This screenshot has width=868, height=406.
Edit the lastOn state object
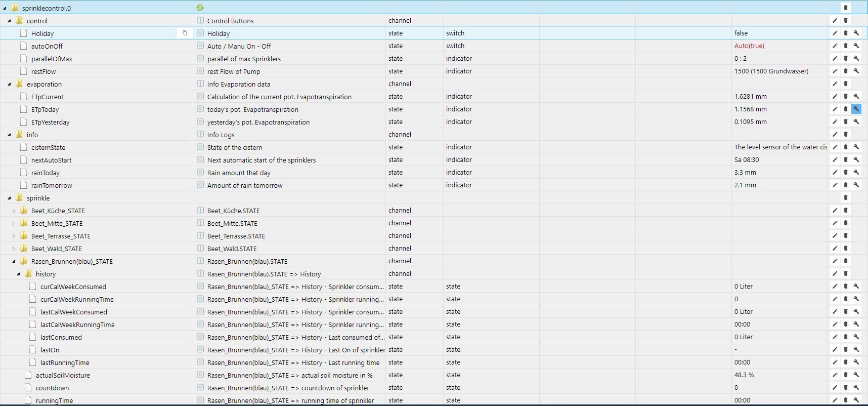pos(835,349)
